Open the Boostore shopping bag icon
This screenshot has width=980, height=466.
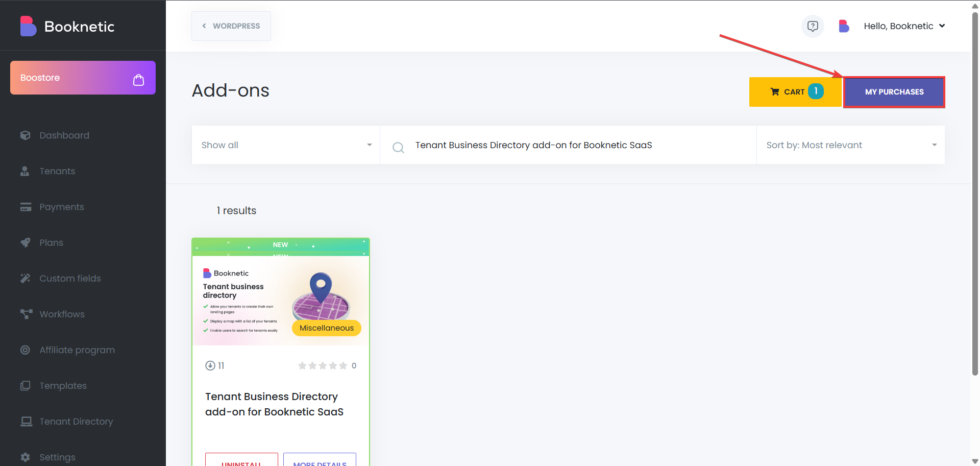point(138,80)
